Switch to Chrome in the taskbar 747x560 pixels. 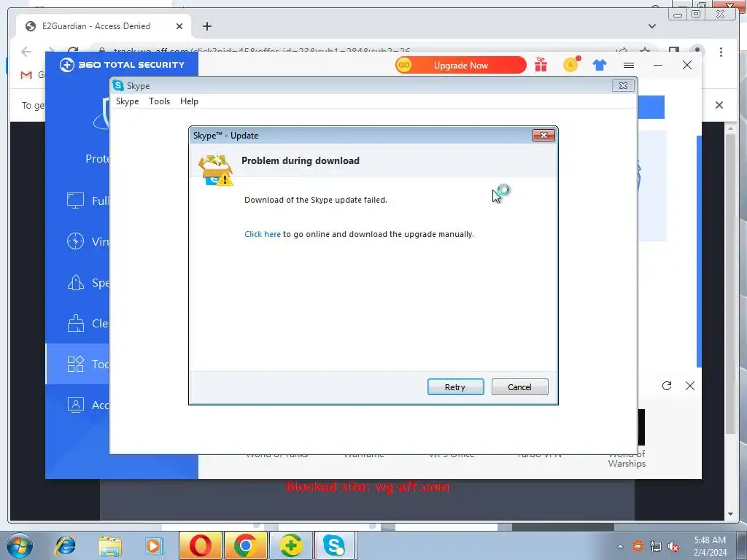245,545
